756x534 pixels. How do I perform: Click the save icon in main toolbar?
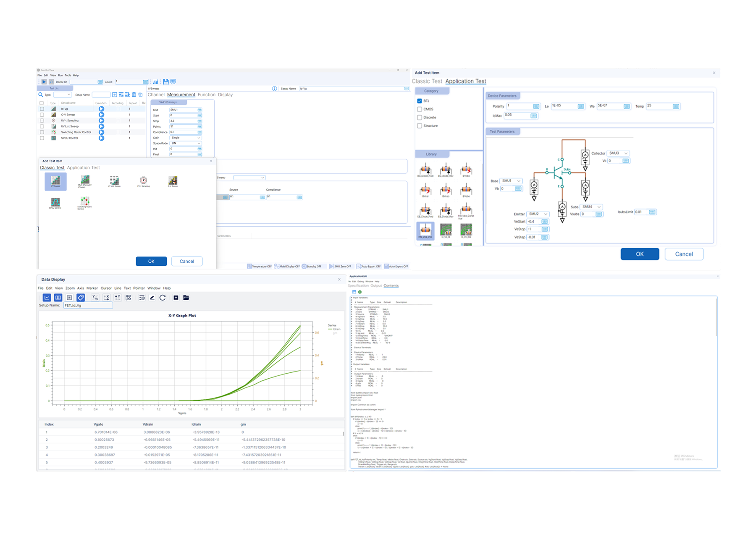[x=165, y=82]
